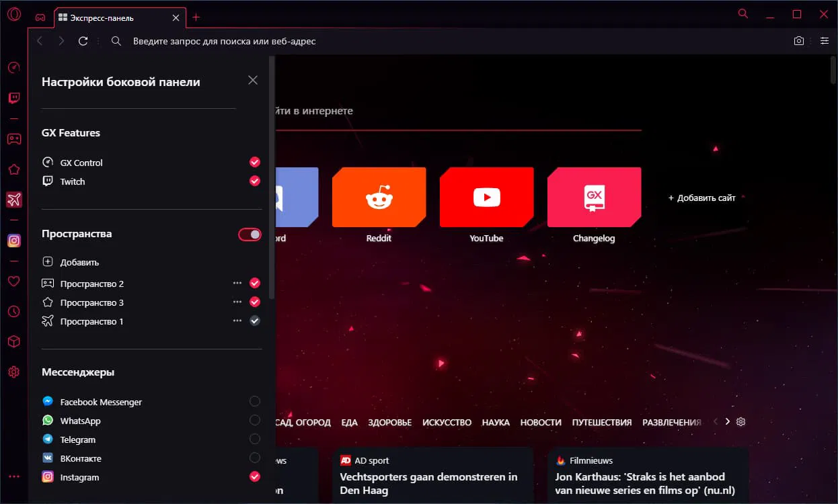Open Twitch icon in left sidebar
This screenshot has width=838, height=504.
pos(13,98)
